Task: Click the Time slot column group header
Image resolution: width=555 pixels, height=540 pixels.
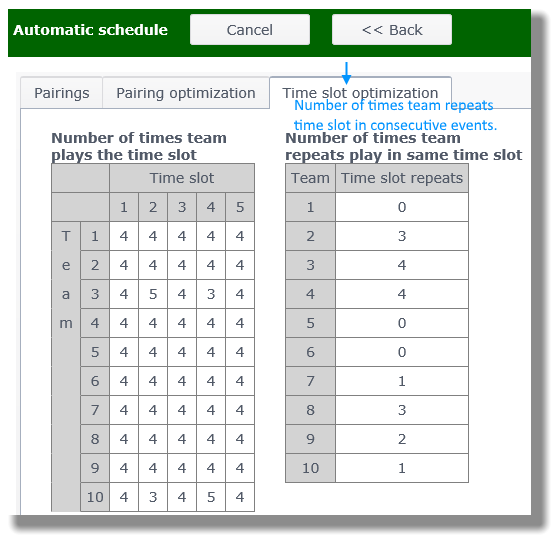Action: pos(182,178)
